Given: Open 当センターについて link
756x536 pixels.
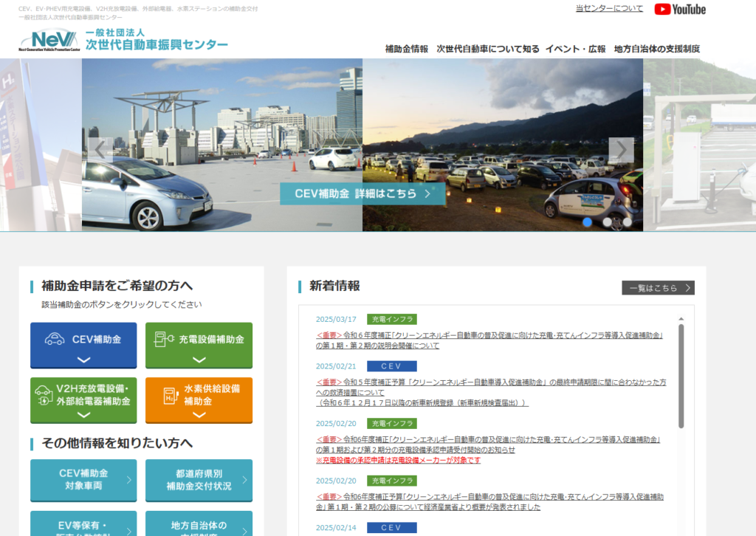Looking at the screenshot, I should 609,8.
